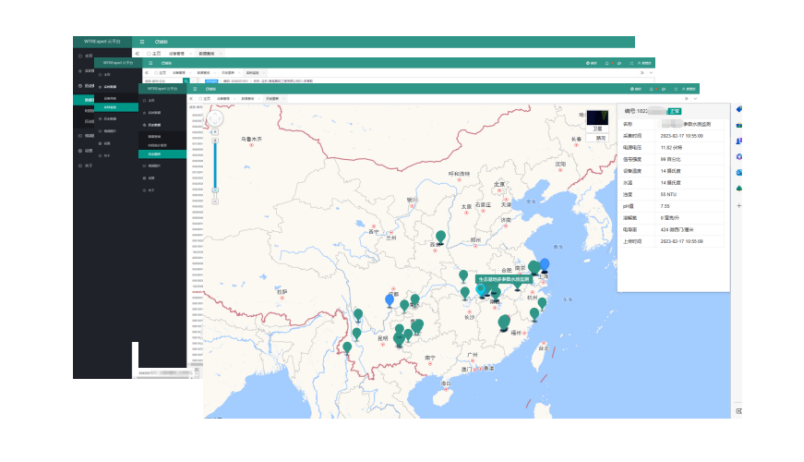Click the Outlook icon in the browser sidebar
This screenshot has width=804, height=462.
pyautogui.click(x=739, y=172)
